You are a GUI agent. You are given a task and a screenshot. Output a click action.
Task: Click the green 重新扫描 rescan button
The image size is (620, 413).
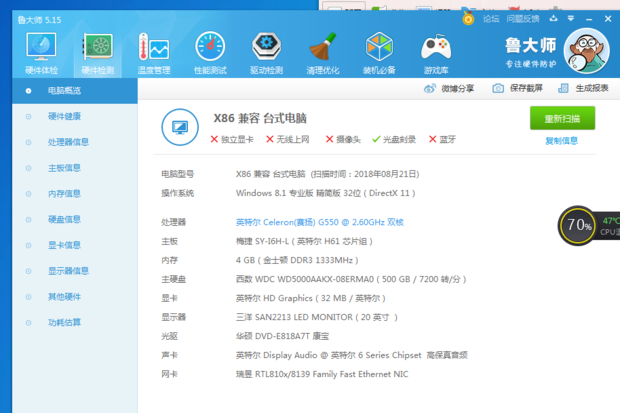562,118
